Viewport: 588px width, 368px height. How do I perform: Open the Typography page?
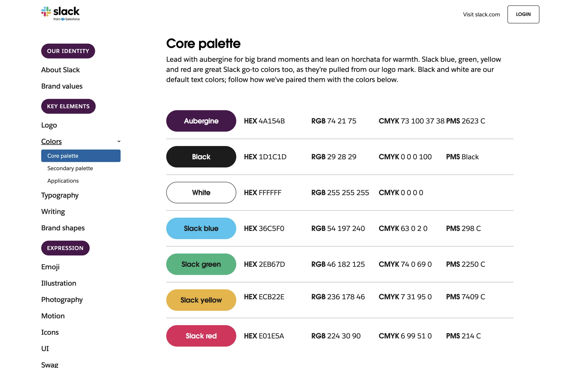[x=60, y=195]
